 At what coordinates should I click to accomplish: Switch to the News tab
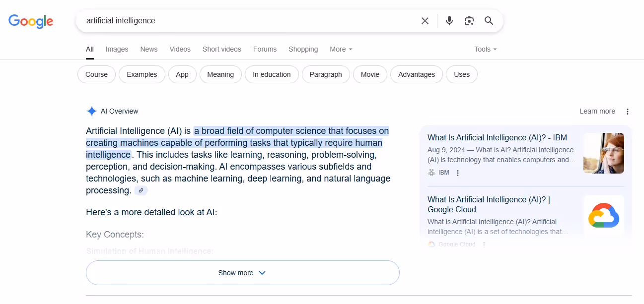149,49
